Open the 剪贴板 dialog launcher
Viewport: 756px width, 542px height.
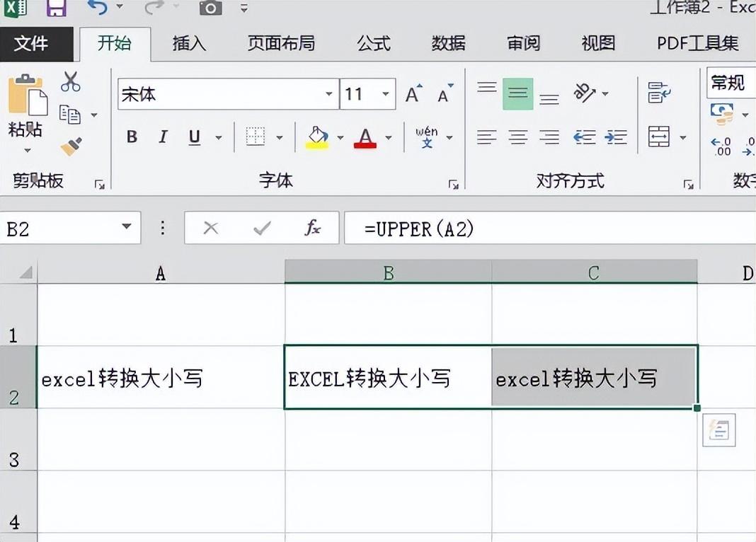(100, 184)
